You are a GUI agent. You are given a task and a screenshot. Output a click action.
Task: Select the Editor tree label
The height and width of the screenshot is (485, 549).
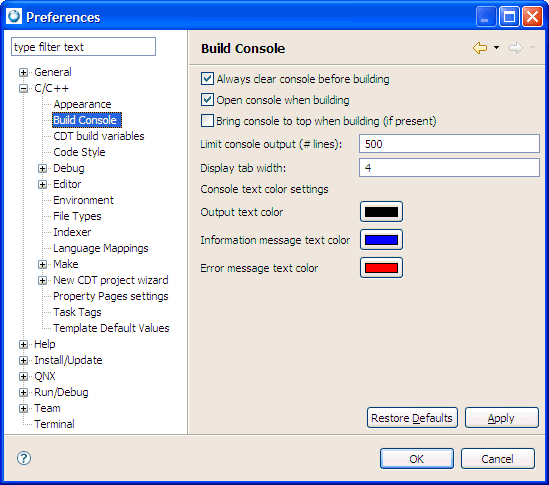coord(67,184)
